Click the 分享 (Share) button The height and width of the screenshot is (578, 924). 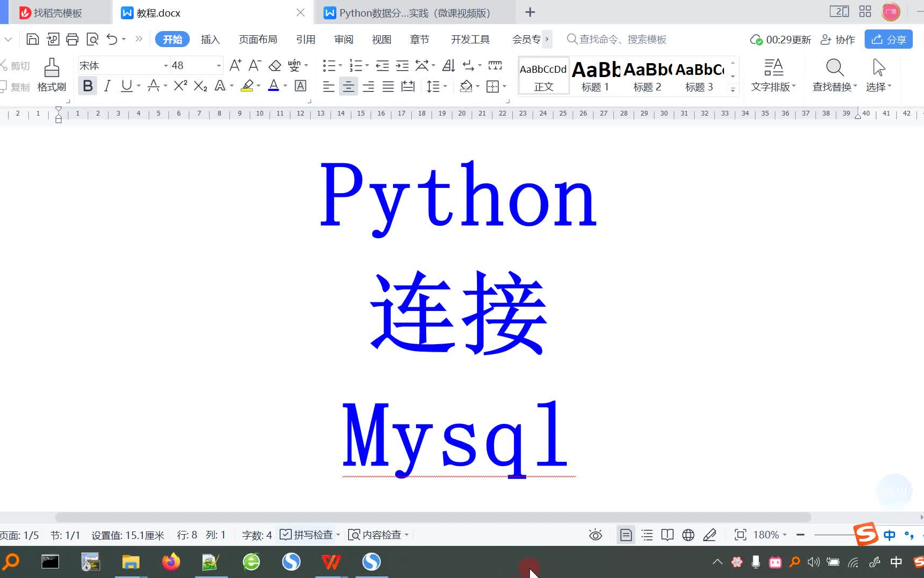[x=888, y=40]
